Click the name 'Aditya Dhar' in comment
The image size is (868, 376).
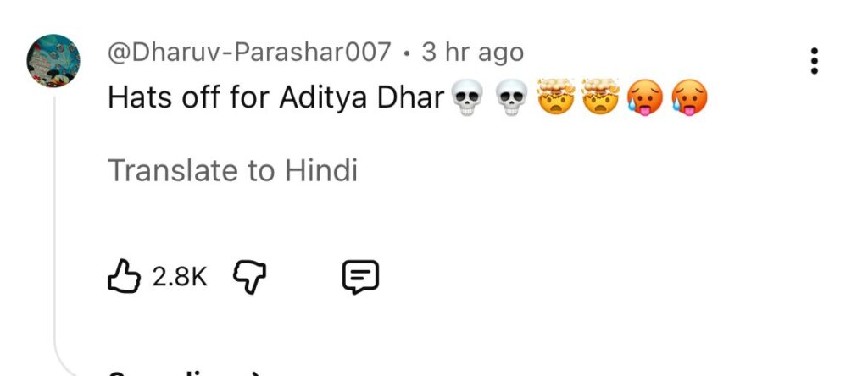(x=362, y=98)
